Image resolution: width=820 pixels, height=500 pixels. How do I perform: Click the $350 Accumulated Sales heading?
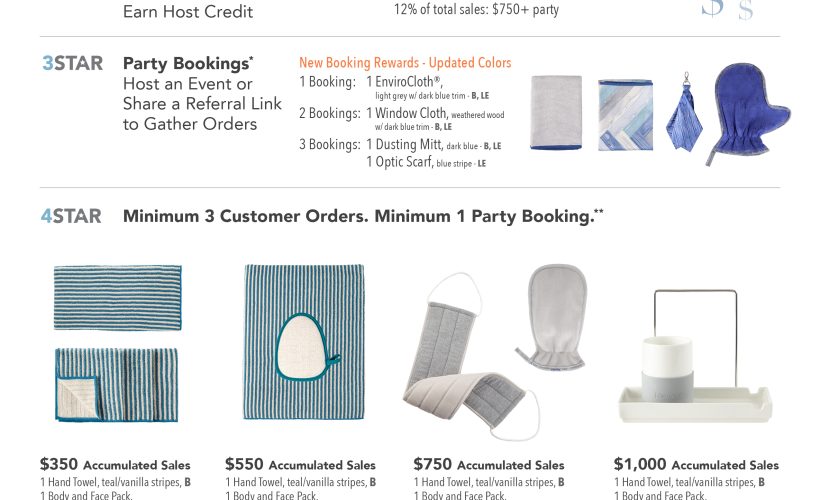point(115,464)
